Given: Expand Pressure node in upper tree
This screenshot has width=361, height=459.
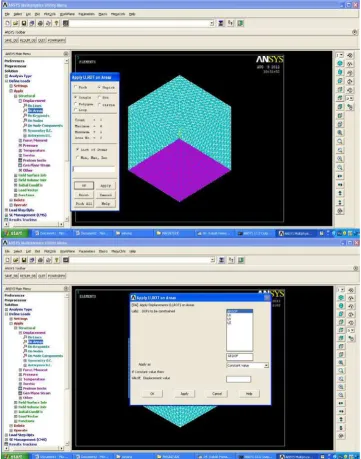Looking at the screenshot, I should 20,145.
